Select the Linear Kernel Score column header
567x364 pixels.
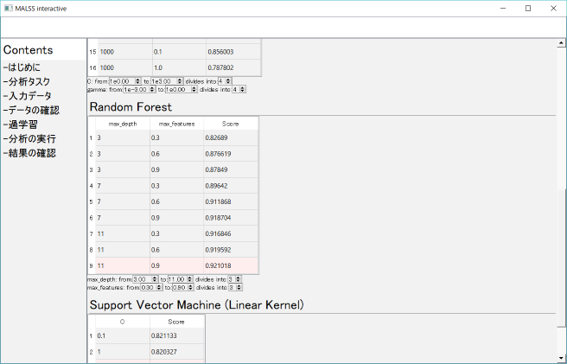coord(176,322)
